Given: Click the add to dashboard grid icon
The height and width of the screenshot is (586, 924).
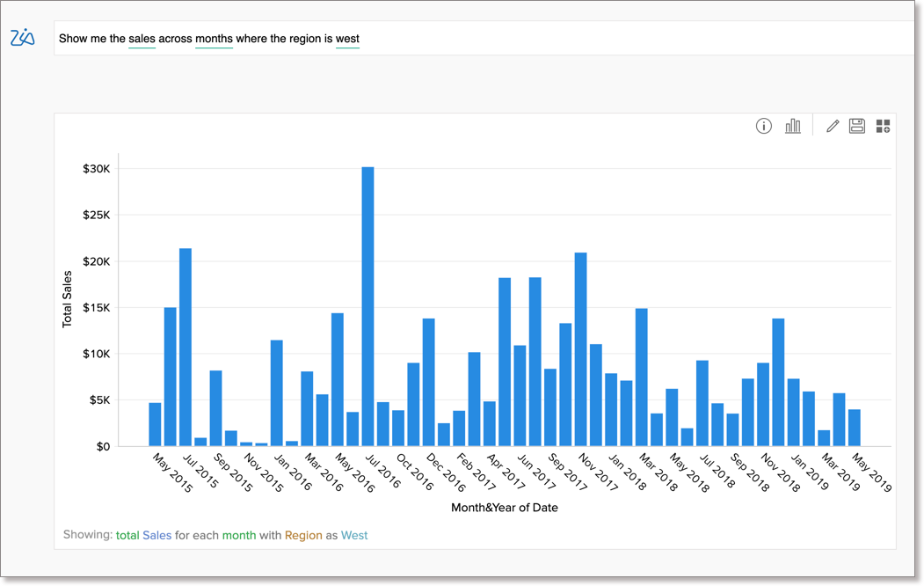Looking at the screenshot, I should point(883,126).
